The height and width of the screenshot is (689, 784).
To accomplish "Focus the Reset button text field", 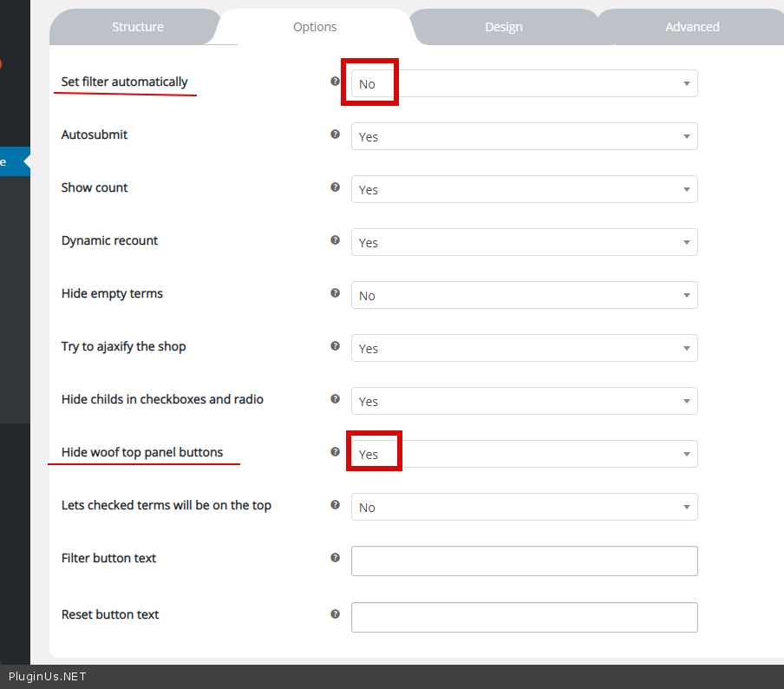I will click(524, 617).
